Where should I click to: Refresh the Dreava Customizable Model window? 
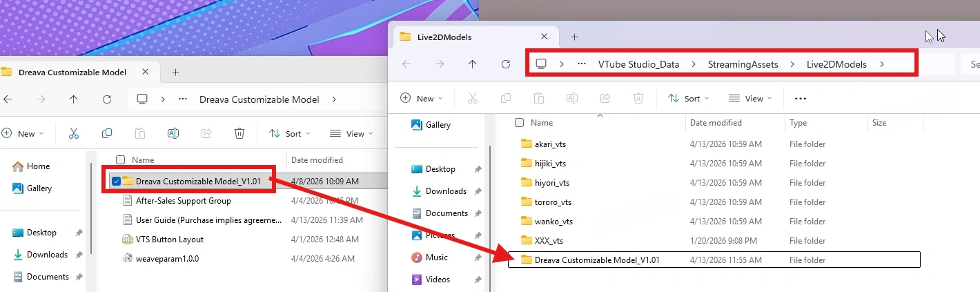coord(107,99)
